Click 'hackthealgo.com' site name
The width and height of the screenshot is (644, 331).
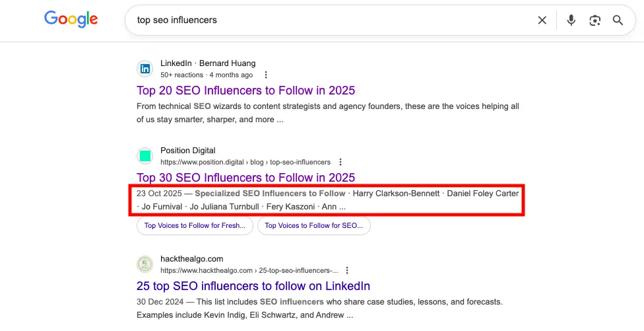[192, 259]
